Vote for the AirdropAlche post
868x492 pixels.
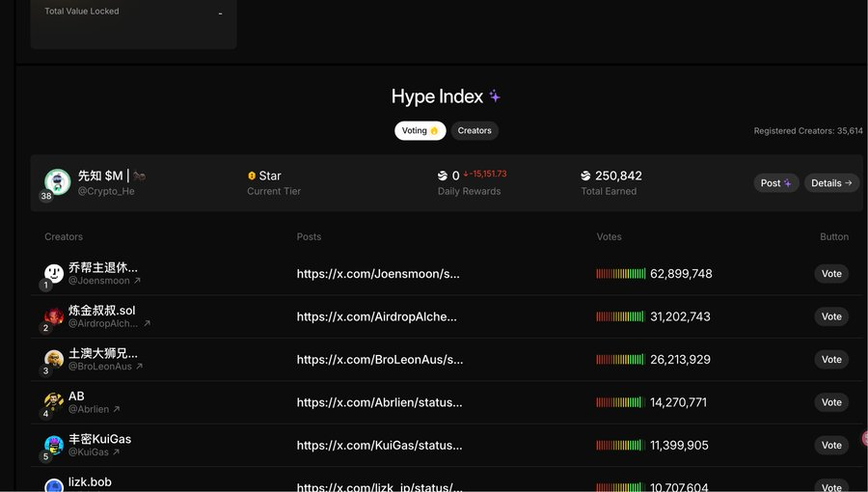pos(831,316)
